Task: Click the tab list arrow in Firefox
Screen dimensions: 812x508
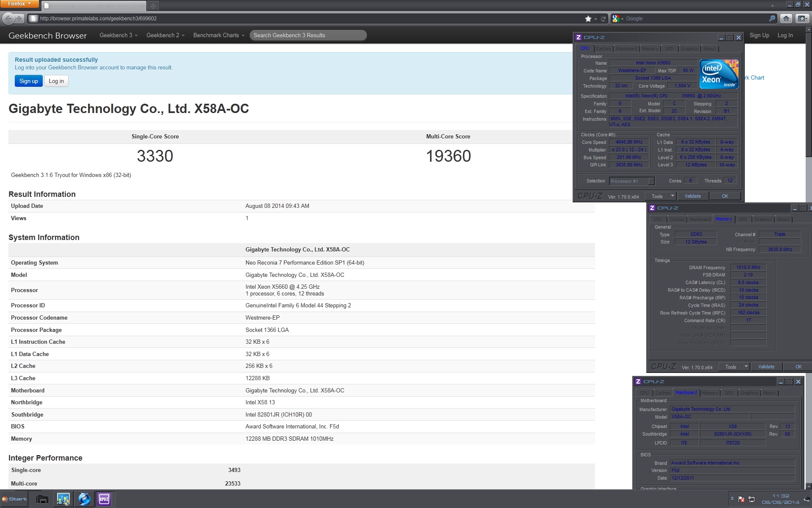Action: tap(773, 6)
